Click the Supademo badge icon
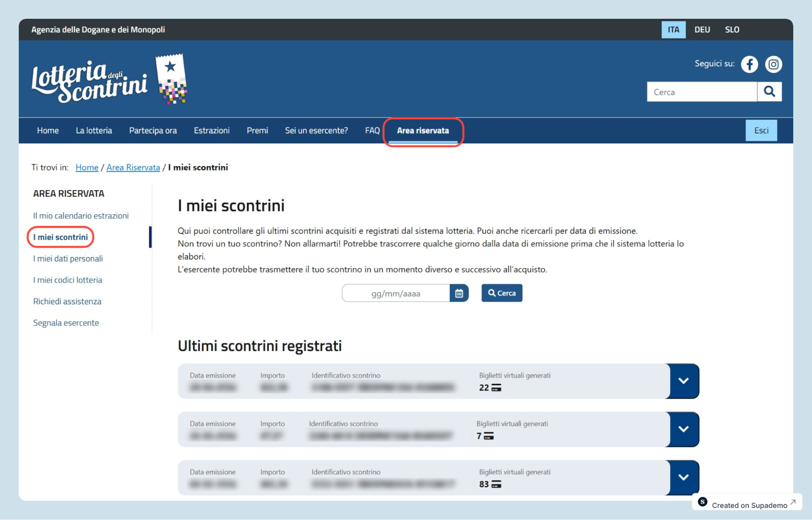The image size is (812, 520). pyautogui.click(x=703, y=502)
